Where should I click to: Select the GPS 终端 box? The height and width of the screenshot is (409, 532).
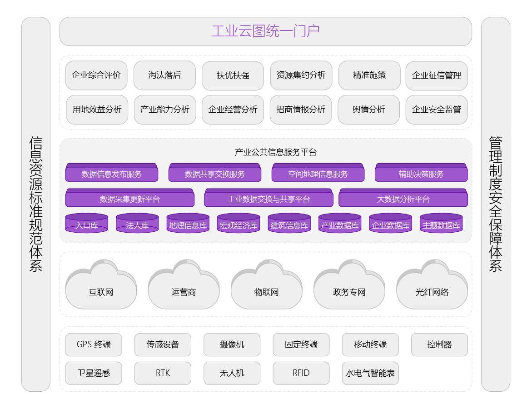tap(94, 344)
